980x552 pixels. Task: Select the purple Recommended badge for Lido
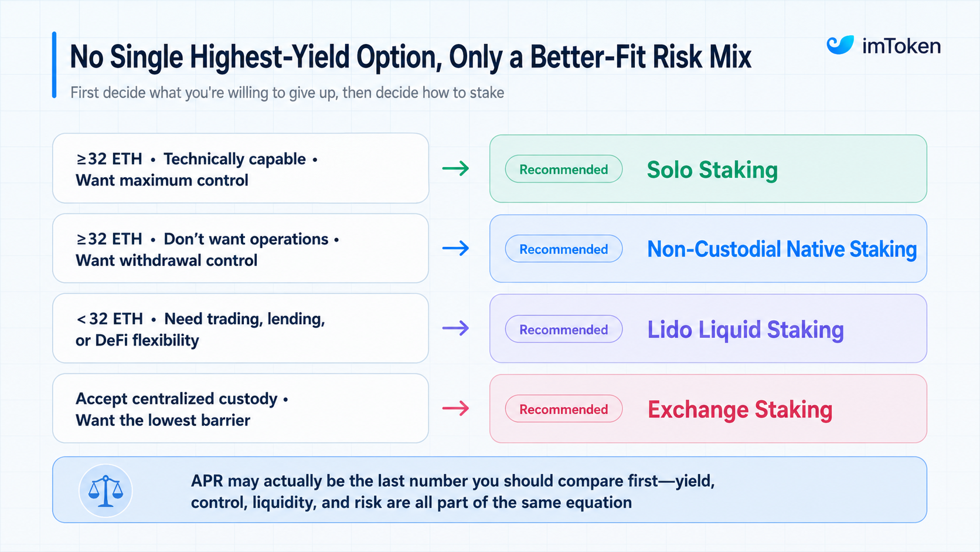[x=563, y=330]
